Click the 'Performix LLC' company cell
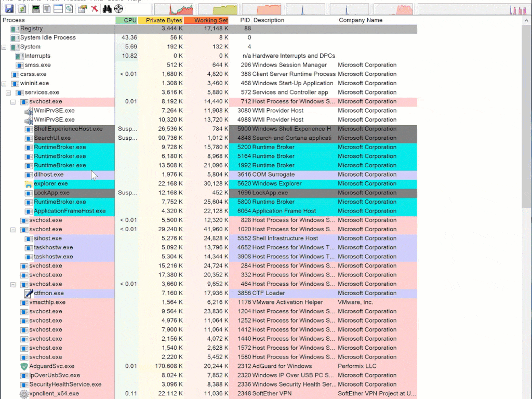532x399 pixels. [357, 366]
